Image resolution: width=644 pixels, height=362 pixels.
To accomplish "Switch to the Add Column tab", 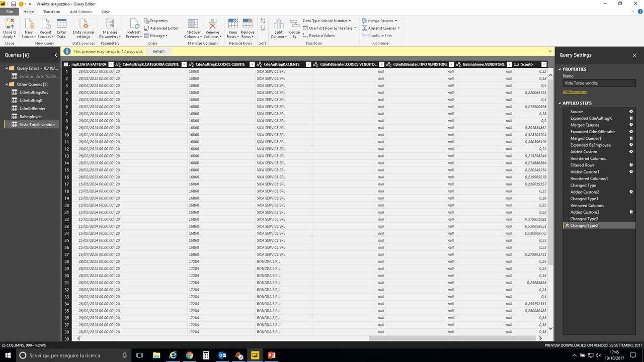I will click(80, 12).
